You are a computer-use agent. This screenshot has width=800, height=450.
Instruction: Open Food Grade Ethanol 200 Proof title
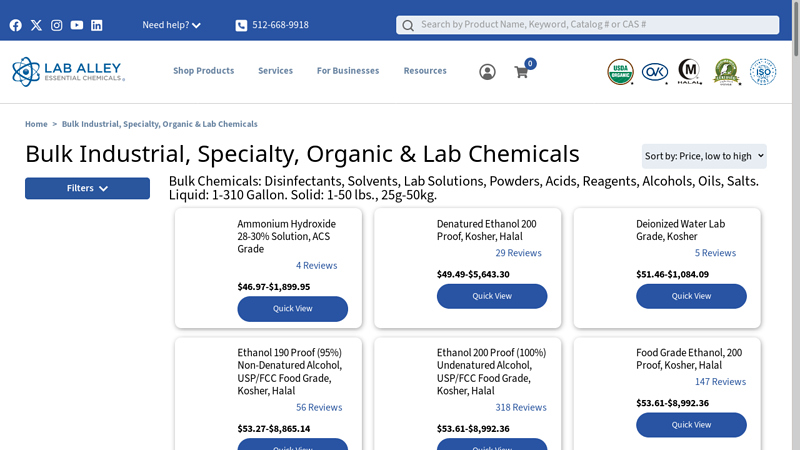[689, 359]
